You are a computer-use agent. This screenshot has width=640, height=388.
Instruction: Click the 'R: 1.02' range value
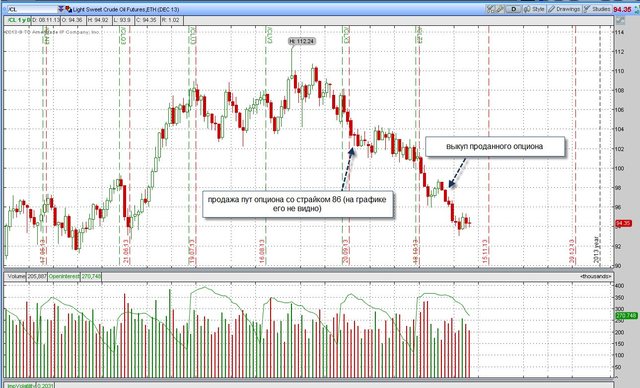[171, 20]
